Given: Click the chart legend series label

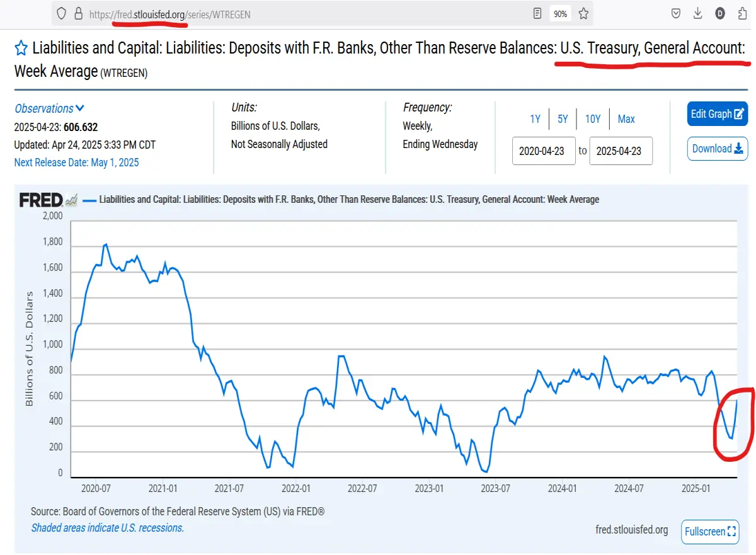Looking at the screenshot, I should tap(349, 200).
